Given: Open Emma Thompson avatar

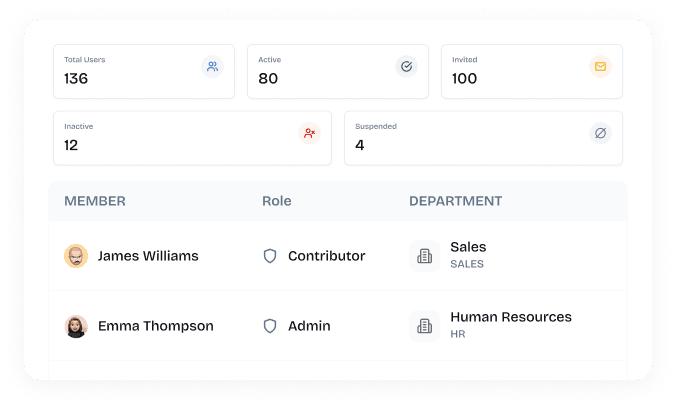Looking at the screenshot, I should click(76, 326).
